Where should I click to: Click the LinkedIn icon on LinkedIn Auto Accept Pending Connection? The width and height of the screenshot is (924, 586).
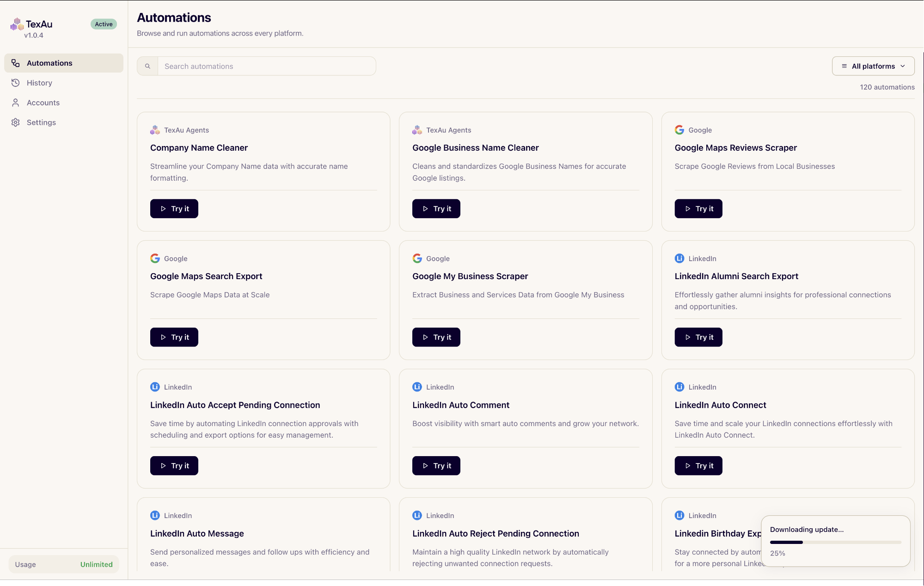[x=155, y=387]
